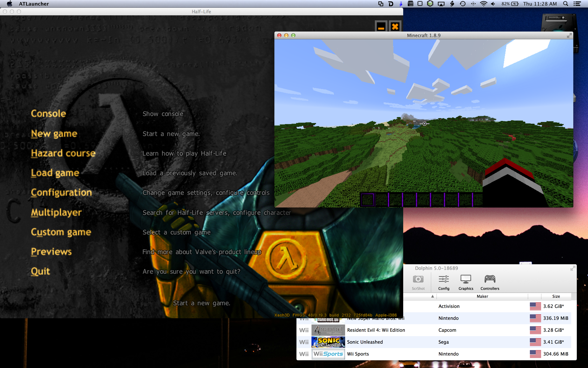The width and height of the screenshot is (588, 368).
Task: Click the Wii platform icon for Wii Sports
Action: tap(304, 354)
